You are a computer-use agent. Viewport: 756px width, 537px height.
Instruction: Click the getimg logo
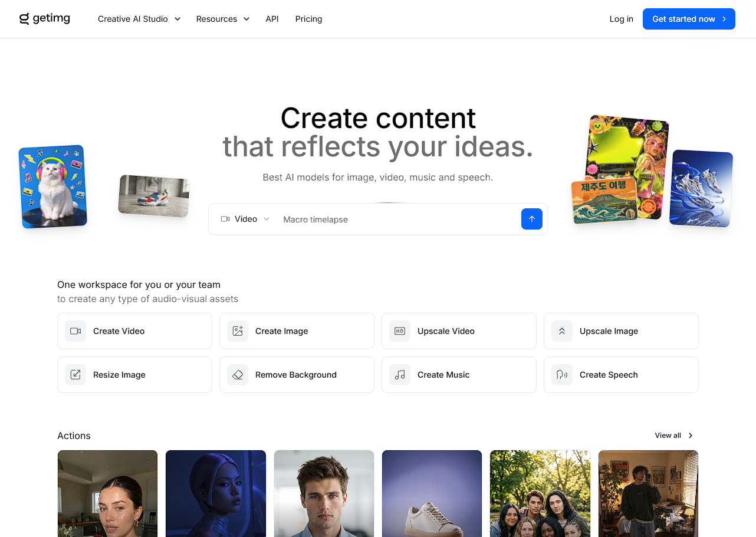coord(45,19)
